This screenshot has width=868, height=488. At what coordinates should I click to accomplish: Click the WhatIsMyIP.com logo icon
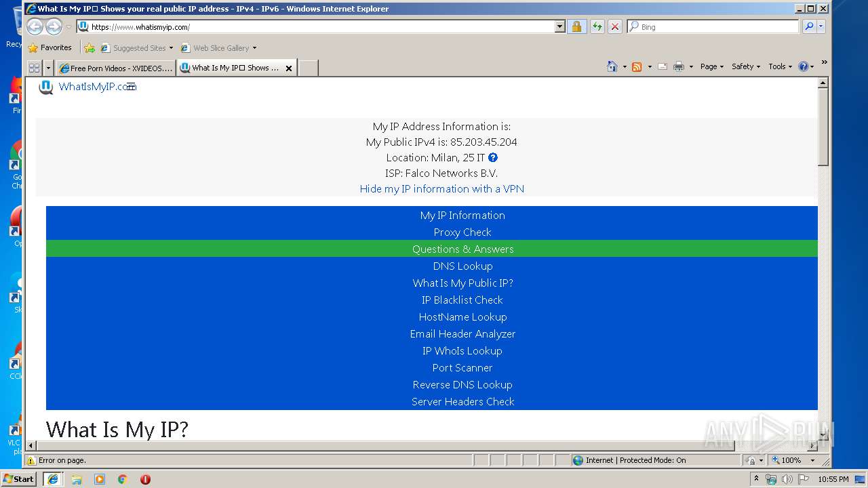click(x=46, y=87)
